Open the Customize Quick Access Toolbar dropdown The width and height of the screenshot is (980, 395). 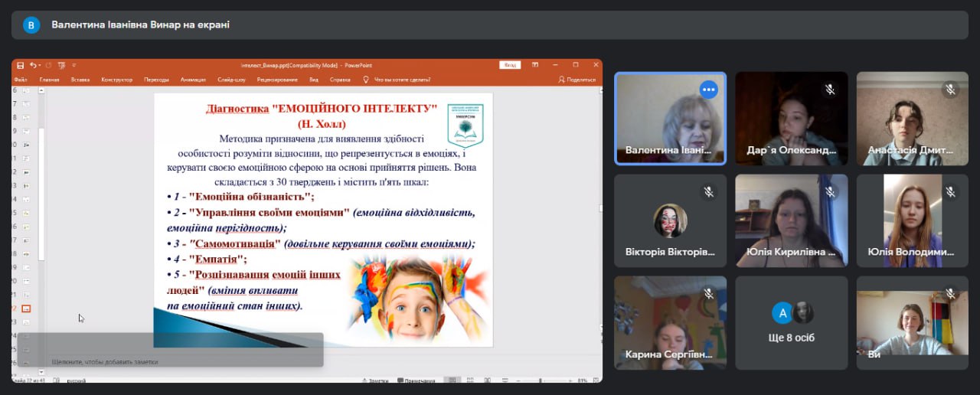pos(74,65)
